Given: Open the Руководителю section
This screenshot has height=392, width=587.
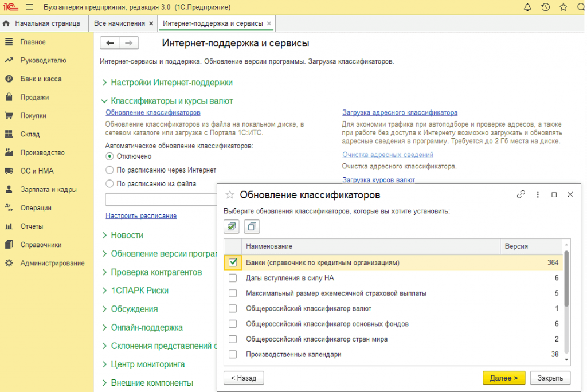Looking at the screenshot, I should (x=43, y=60).
